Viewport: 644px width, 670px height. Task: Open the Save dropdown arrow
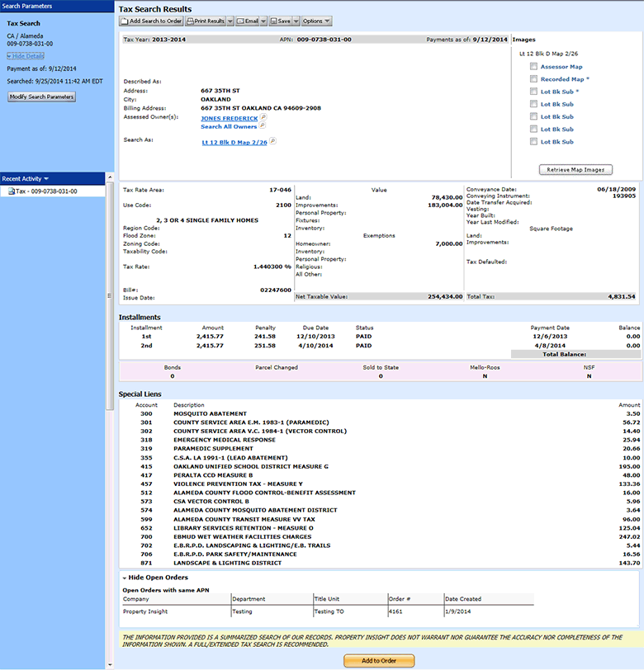(295, 21)
